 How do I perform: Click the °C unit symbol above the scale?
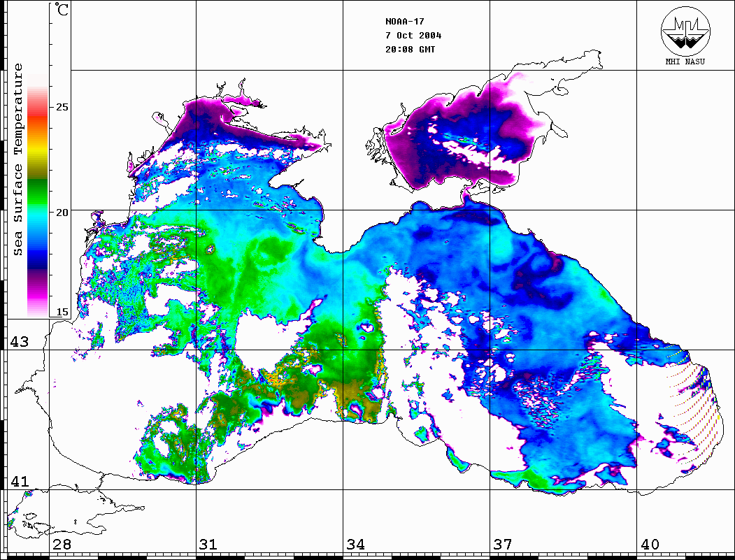tap(62, 11)
